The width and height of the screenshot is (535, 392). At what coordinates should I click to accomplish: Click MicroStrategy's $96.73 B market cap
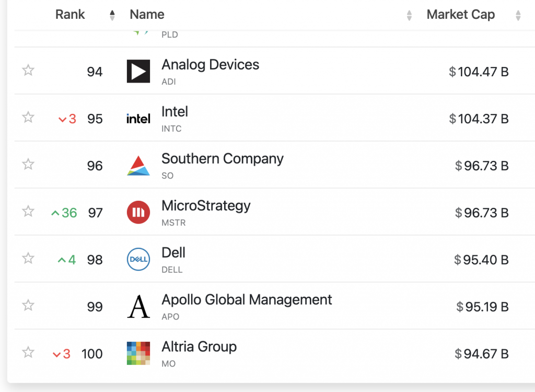pos(482,213)
